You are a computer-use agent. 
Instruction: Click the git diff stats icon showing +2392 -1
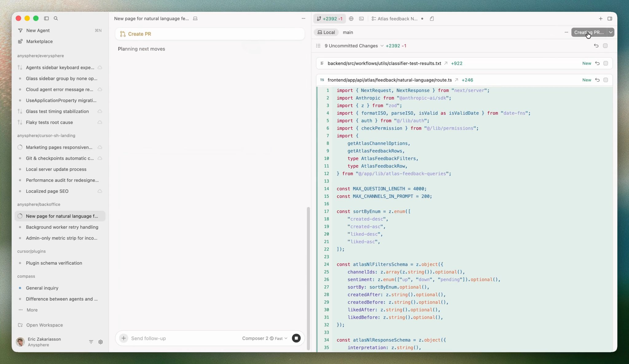click(329, 18)
